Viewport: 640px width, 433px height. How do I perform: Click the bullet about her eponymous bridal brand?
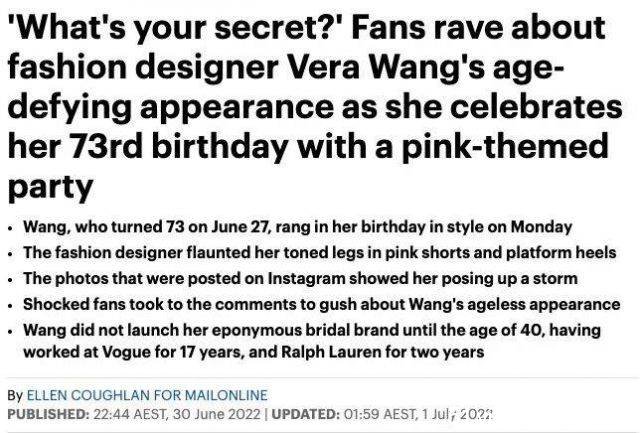point(312,340)
